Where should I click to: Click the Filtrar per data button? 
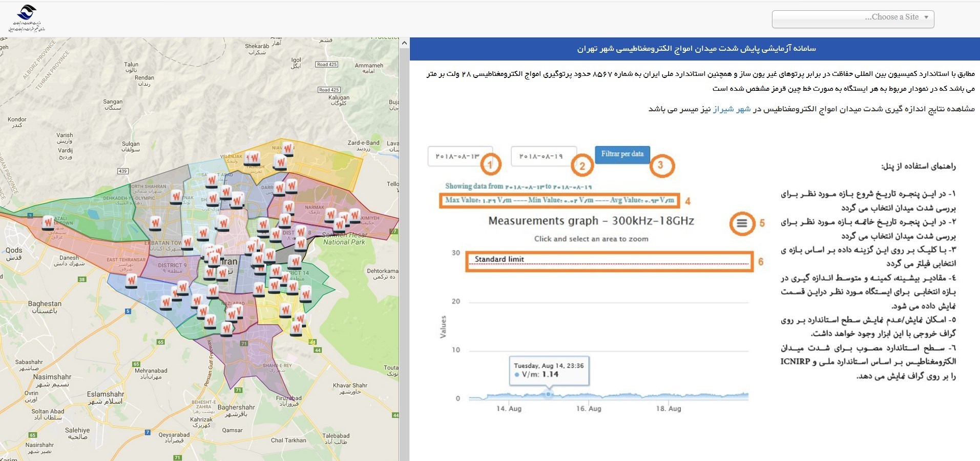coord(622,154)
